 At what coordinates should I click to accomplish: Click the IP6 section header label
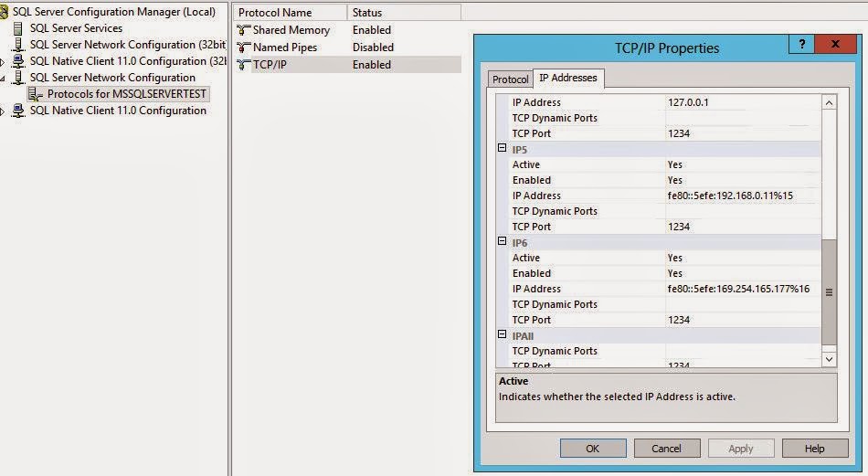point(519,242)
